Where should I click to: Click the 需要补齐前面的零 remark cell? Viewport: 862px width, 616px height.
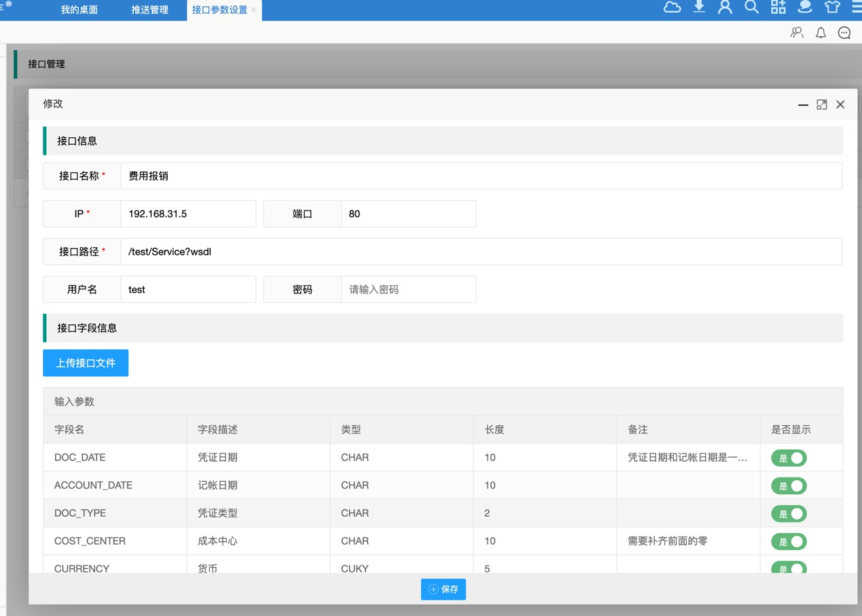[x=688, y=541]
